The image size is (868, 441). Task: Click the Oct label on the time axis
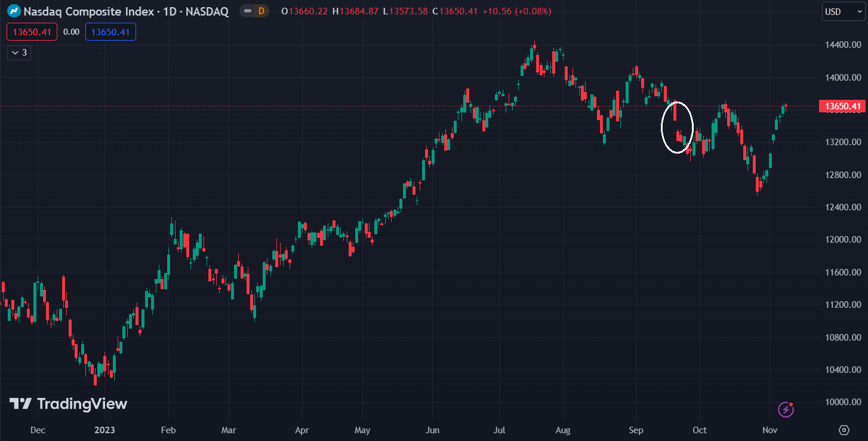700,430
